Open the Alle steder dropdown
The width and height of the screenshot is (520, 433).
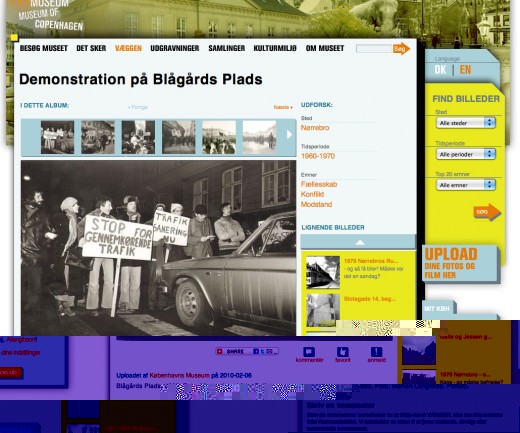466,123
